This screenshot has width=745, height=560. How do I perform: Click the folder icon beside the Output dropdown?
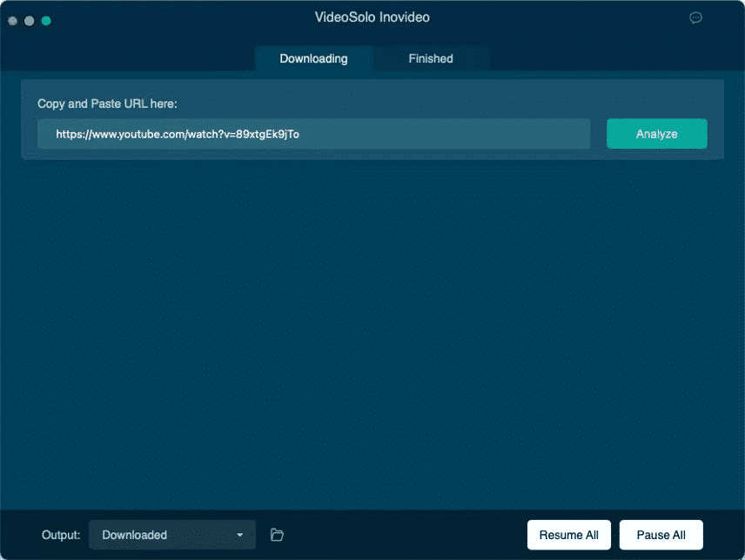coord(277,535)
